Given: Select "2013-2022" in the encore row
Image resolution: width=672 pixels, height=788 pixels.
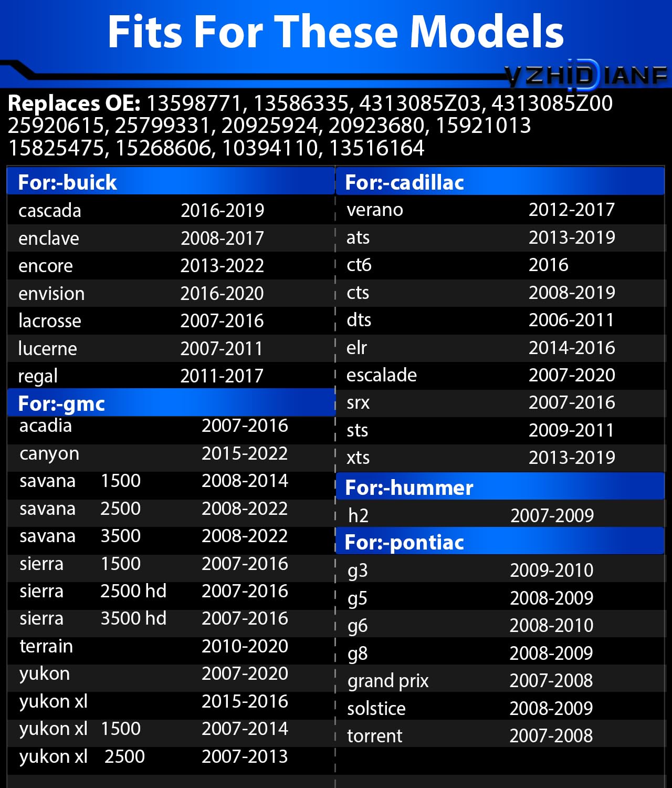Looking at the screenshot, I should pos(222,266).
